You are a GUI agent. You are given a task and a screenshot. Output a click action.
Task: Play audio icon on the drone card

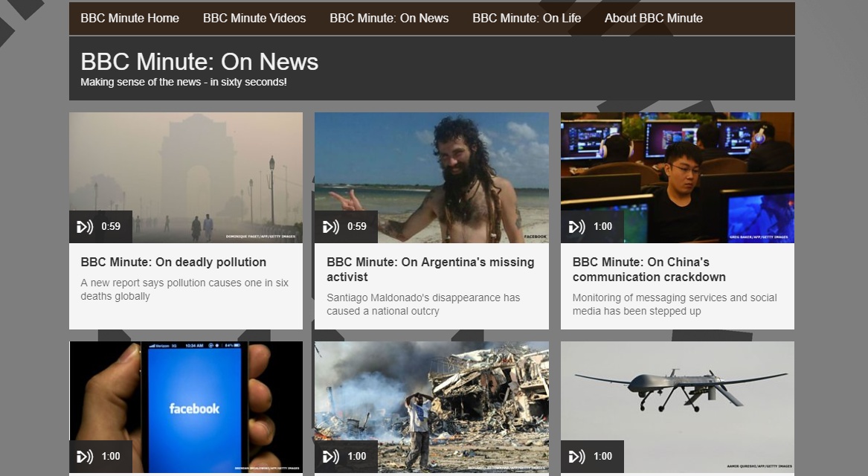(576, 457)
